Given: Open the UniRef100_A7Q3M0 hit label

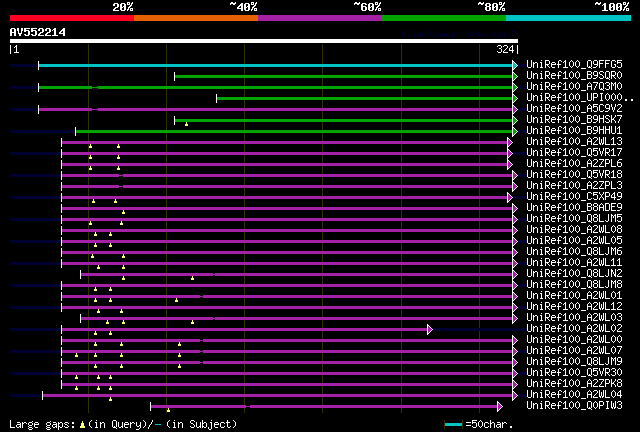Looking at the screenshot, I should [574, 86].
